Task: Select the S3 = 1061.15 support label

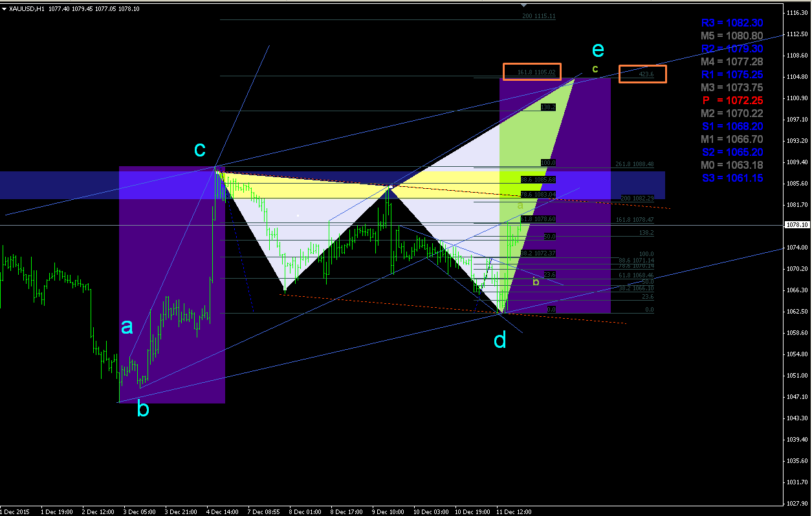Action: coord(733,177)
